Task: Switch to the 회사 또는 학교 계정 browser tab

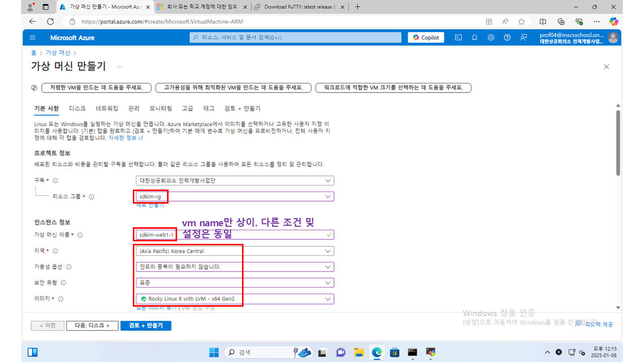Action: [x=202, y=7]
